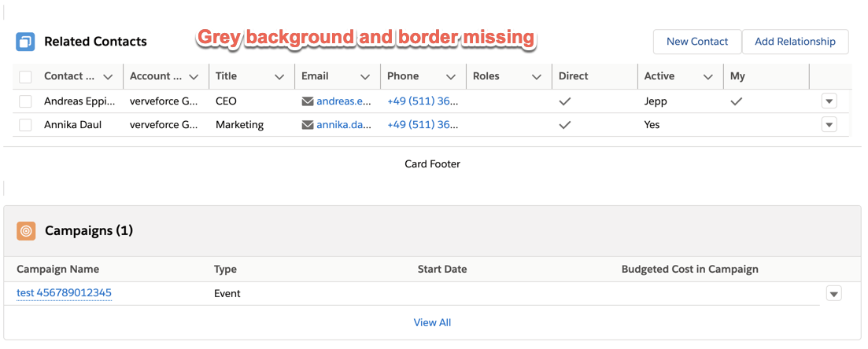Click the Campaigns (1) heading
Viewport: 868px width, 349px height.
(89, 230)
